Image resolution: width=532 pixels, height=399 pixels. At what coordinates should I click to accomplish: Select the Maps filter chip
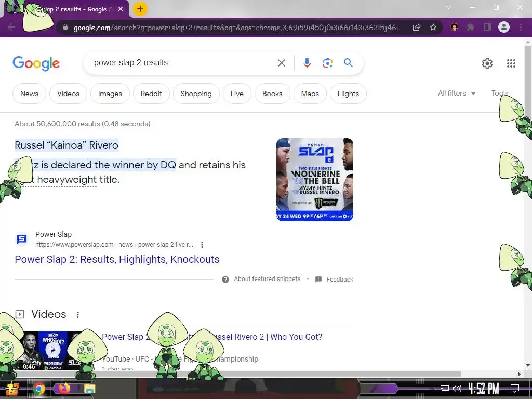pos(310,94)
